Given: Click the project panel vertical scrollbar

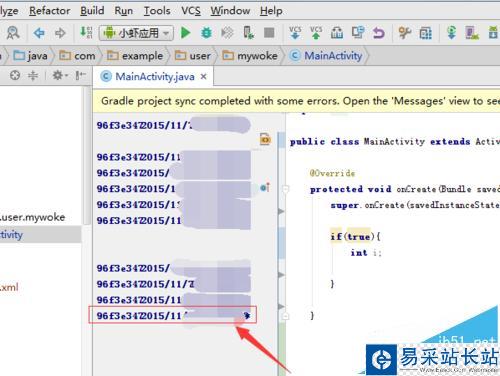Looking at the screenshot, I should point(87,156).
